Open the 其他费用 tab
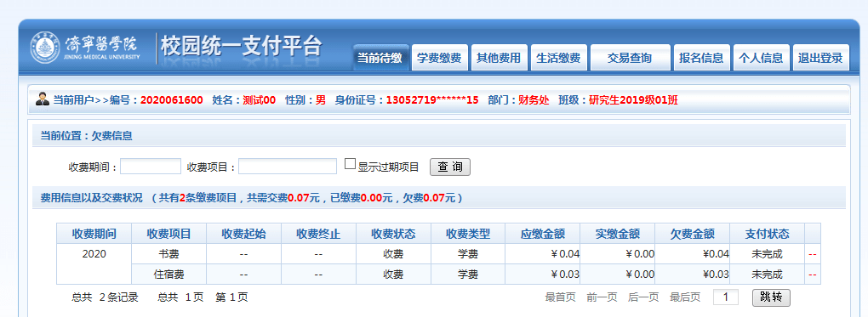Screen dimensions: 868x317 click(x=500, y=58)
